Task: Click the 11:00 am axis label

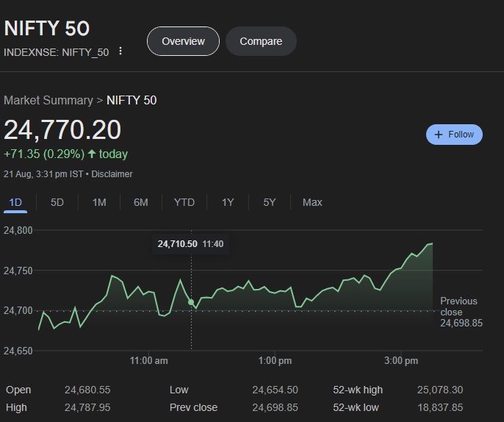Action: 149,360
